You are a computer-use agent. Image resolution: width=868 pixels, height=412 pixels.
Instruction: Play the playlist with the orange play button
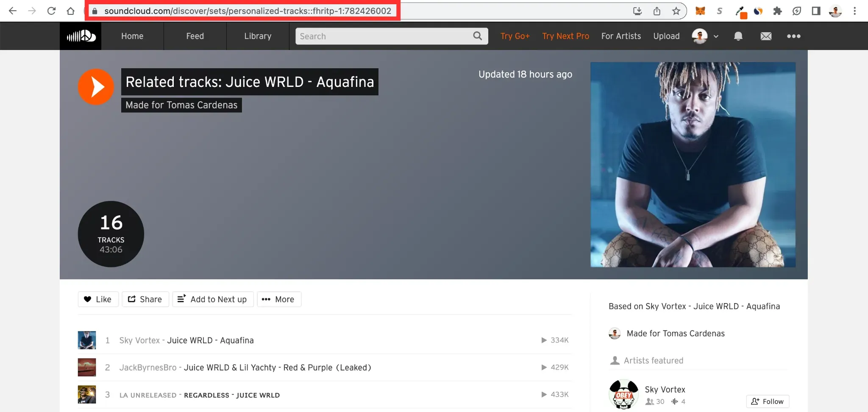[x=96, y=86]
